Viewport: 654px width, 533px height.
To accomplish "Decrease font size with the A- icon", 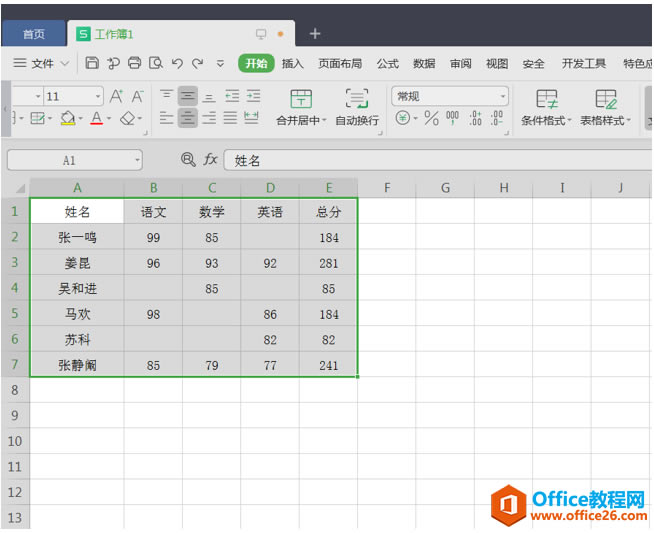I will [x=137, y=96].
